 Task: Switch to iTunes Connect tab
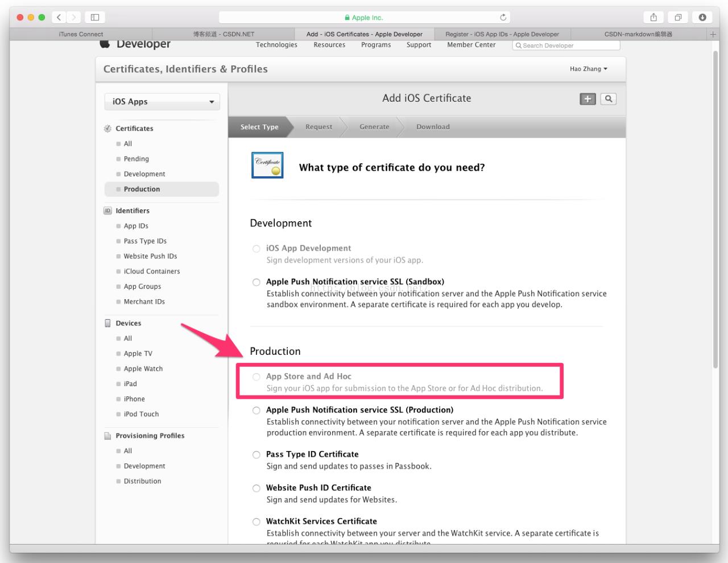pos(81,34)
